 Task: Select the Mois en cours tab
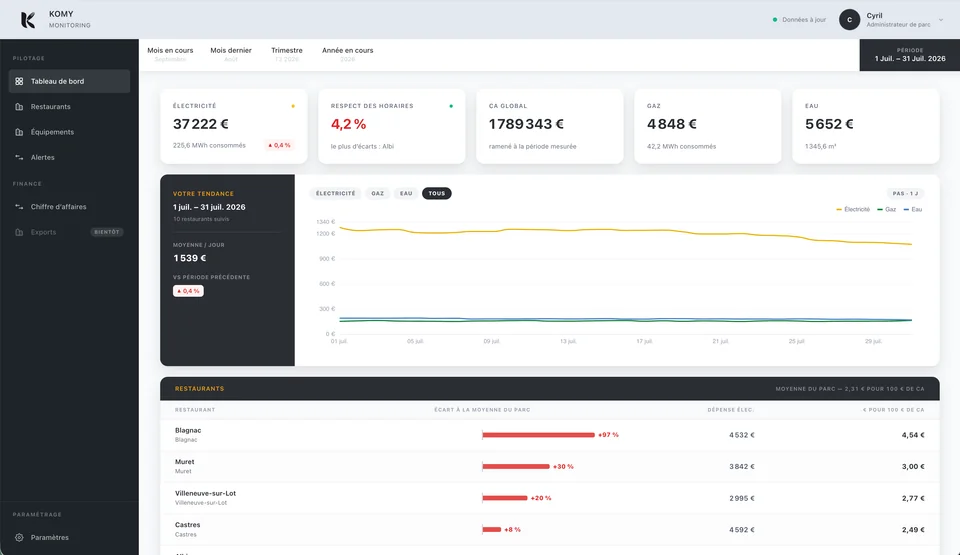(170, 54)
